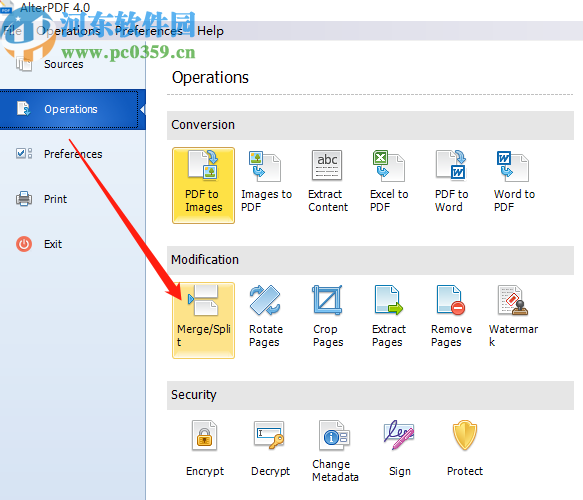Select the PDF to Images conversion
Screen dimensions: 583x500
pyautogui.click(x=203, y=186)
